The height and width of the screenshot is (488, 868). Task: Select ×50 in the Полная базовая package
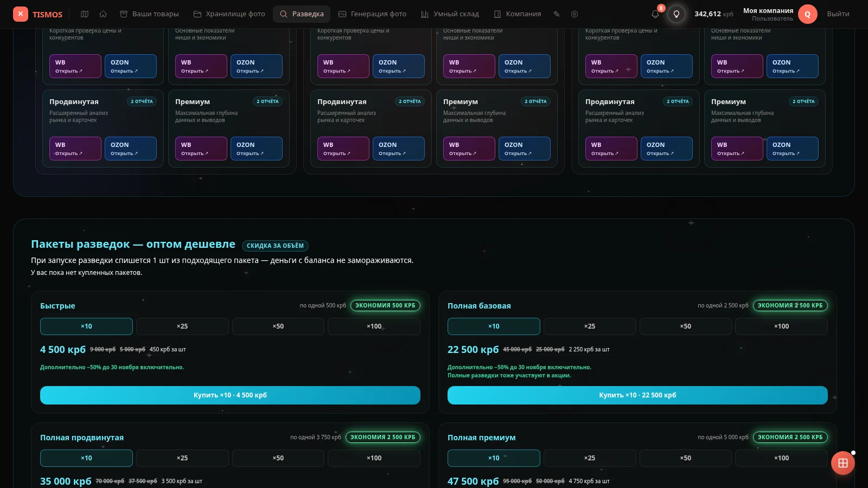coord(686,326)
